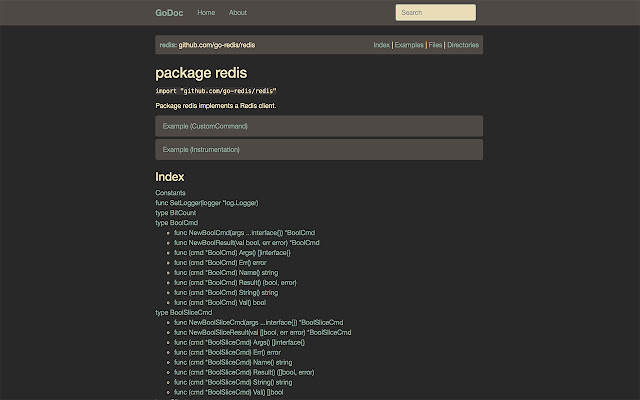Open (cmd *BoolSliceCmd) Val() []bool entry
Image resolution: width=640 pixels, height=400 pixels.
coord(229,392)
